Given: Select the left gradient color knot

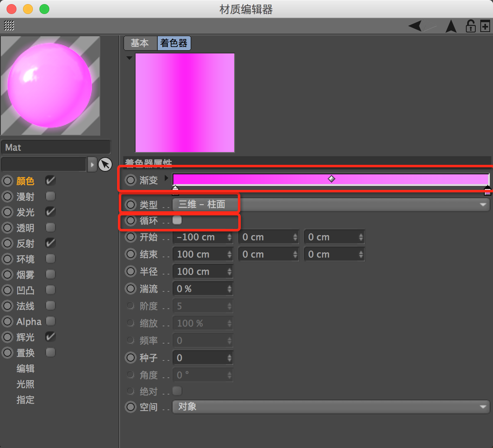Looking at the screenshot, I should click(x=175, y=190).
